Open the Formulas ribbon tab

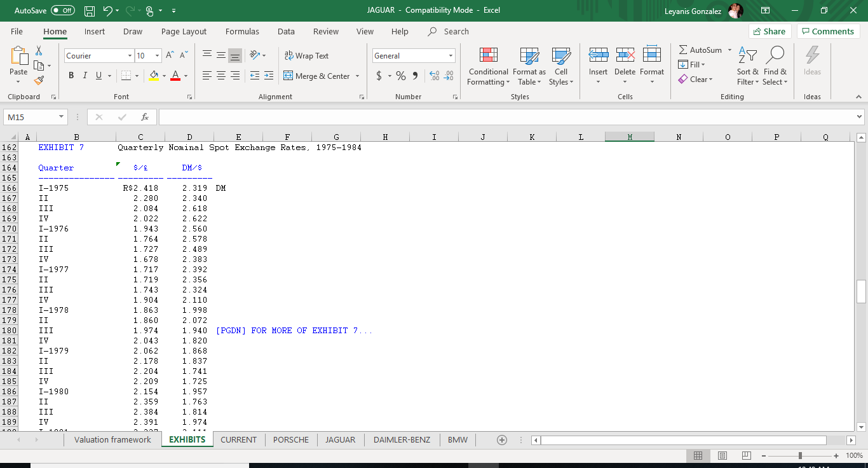click(x=242, y=31)
